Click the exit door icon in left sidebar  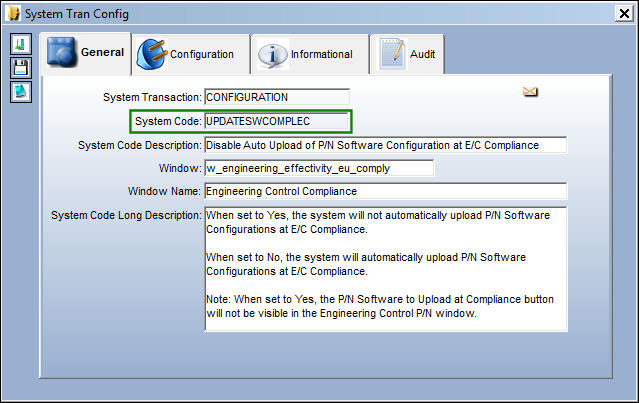[x=21, y=44]
